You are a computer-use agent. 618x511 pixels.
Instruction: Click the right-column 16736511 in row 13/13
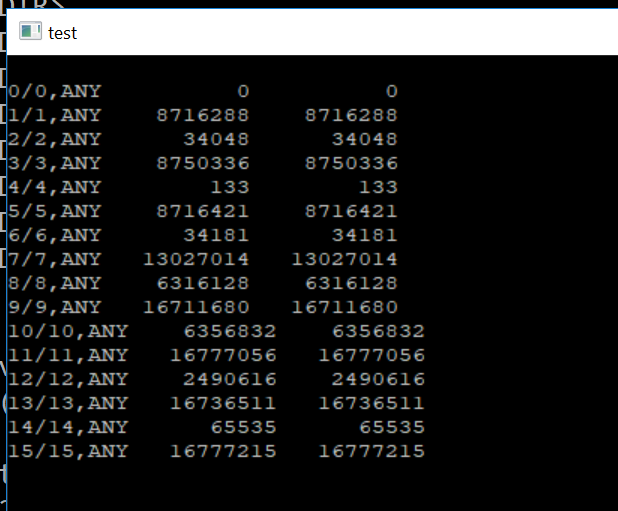coord(372,404)
